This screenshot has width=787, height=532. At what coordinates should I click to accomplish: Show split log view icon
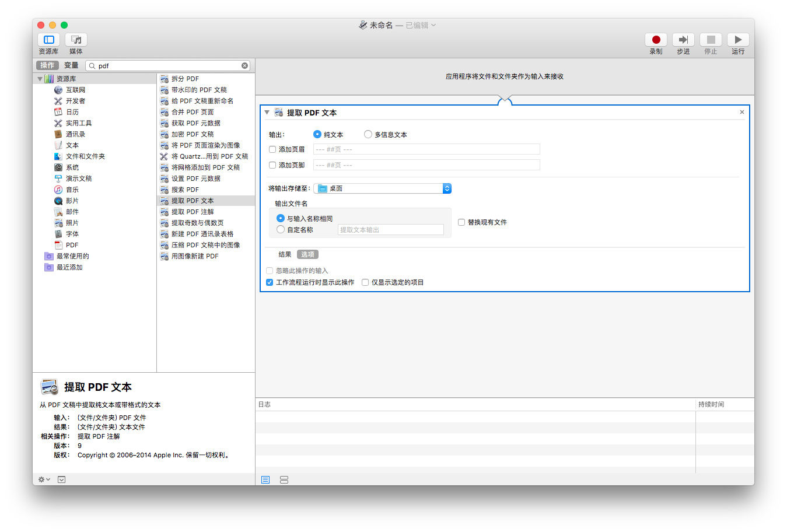coord(284,480)
